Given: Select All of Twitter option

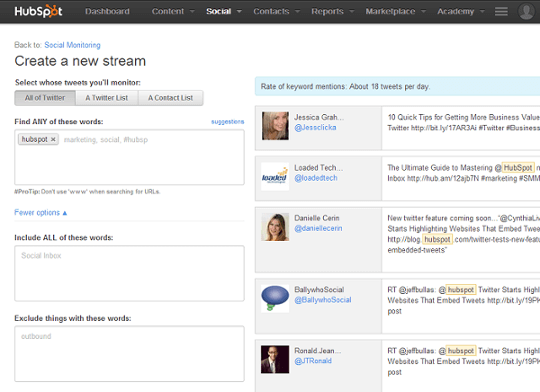Looking at the screenshot, I should (45, 98).
